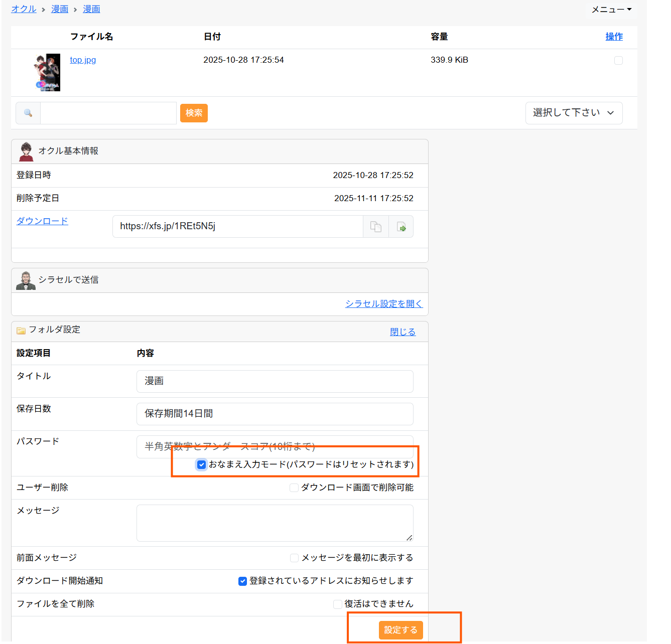This screenshot has width=671, height=644.
Task: Go to オクル breadcrumb link
Action: click(24, 9)
